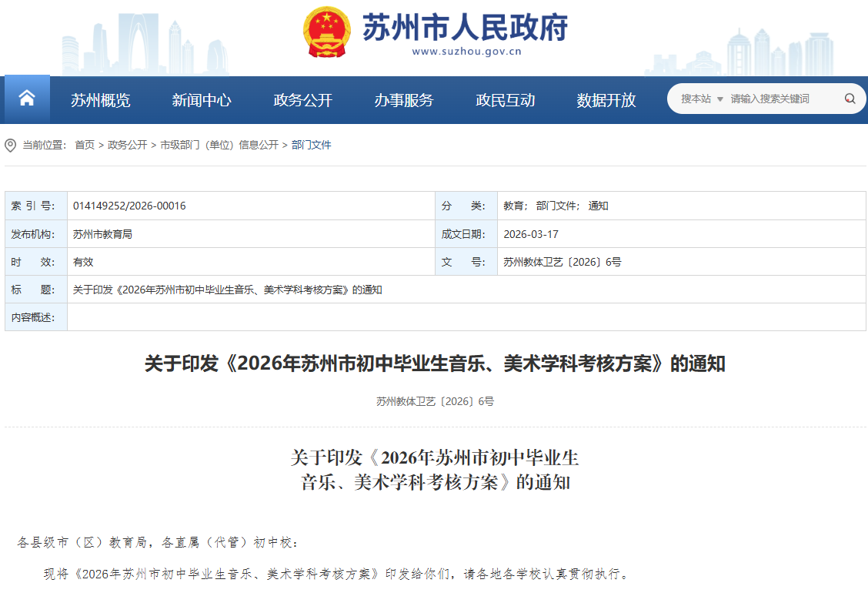Open the 苏州概览 menu
Screen dimensions: 868x603
pos(101,100)
